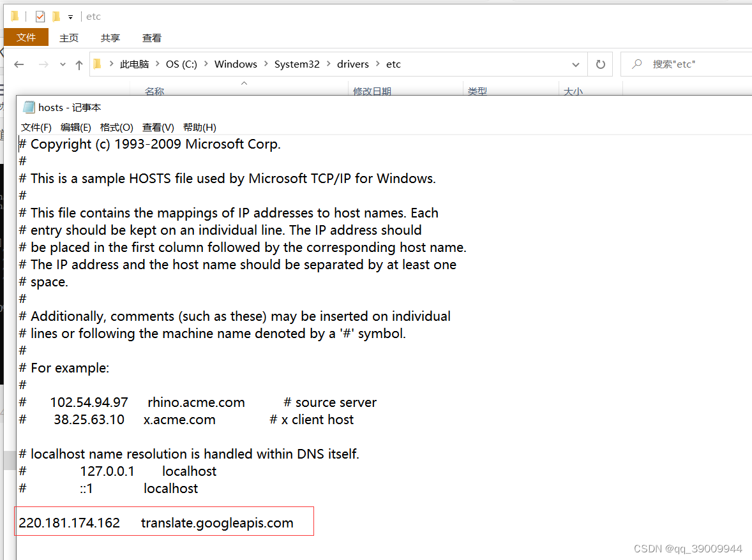Click the text 'x.acme.com'
Image resolution: width=752 pixels, height=560 pixels.
[179, 420]
